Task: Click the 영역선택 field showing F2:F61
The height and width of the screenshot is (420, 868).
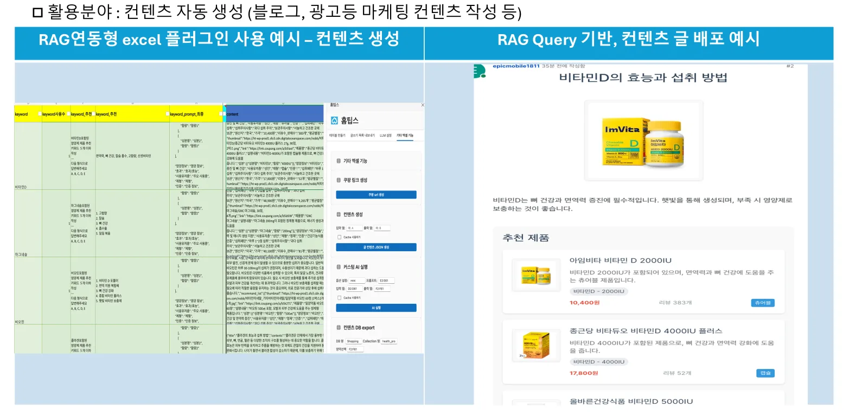Action: (x=355, y=349)
